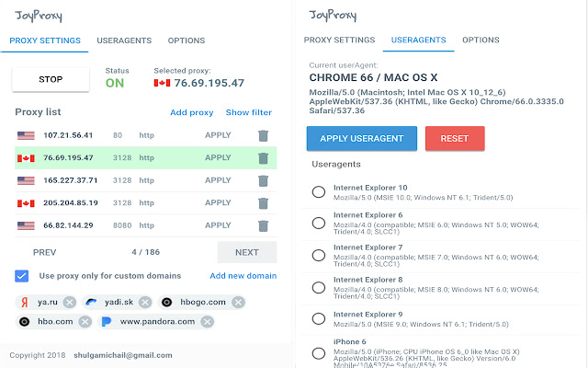
Task: Delete proxy 66.82.144.29 with trash icon
Action: tap(264, 225)
